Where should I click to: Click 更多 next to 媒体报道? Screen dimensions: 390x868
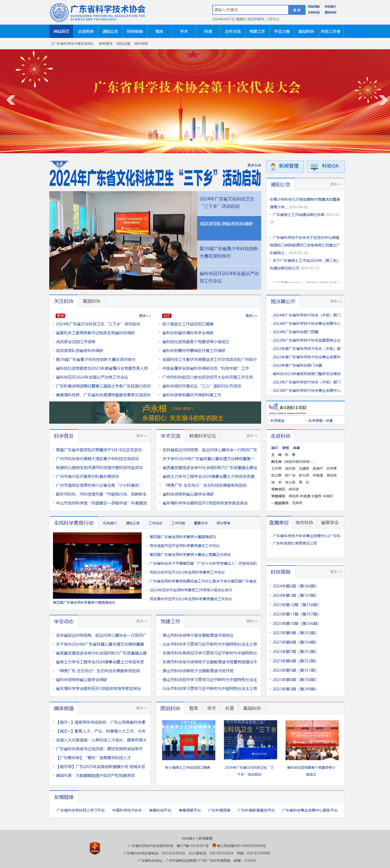click(x=142, y=708)
